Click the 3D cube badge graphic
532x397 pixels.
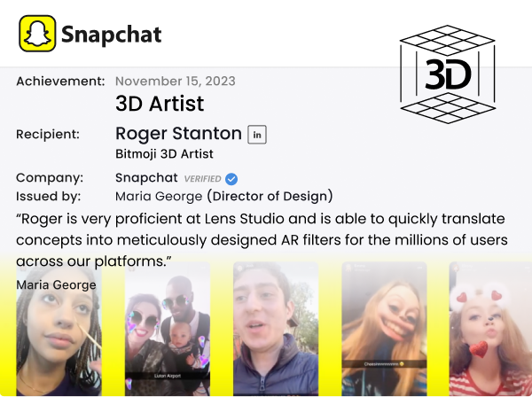coord(448,74)
